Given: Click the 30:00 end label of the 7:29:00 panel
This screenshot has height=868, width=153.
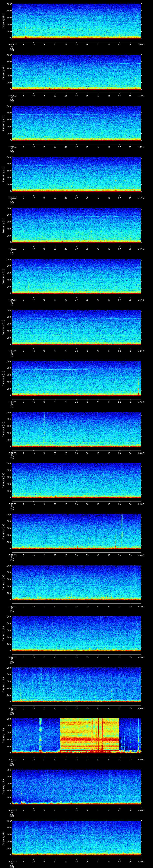Looking at the screenshot, I should click(x=141, y=44).
